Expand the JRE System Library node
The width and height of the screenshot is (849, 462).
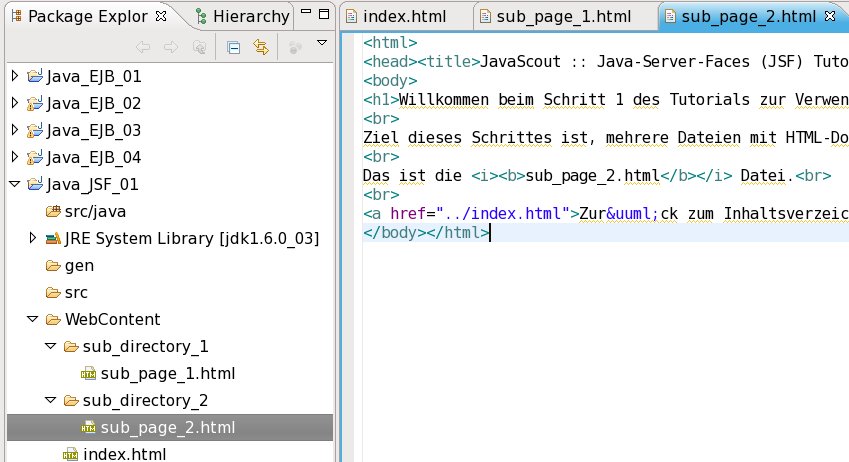tap(32, 238)
